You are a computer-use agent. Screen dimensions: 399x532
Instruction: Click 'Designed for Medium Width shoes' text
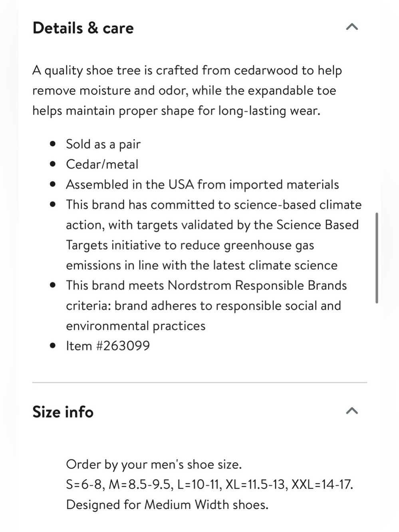167,504
